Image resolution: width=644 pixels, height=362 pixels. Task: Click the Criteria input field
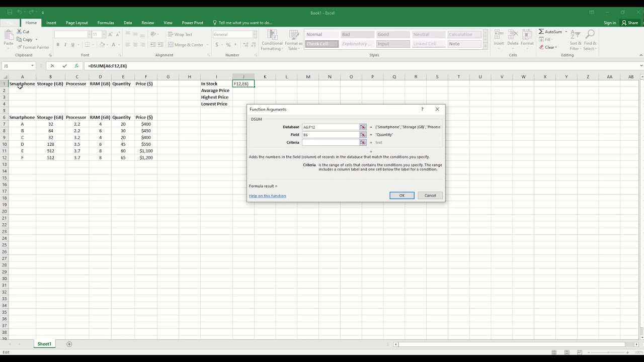pos(331,142)
